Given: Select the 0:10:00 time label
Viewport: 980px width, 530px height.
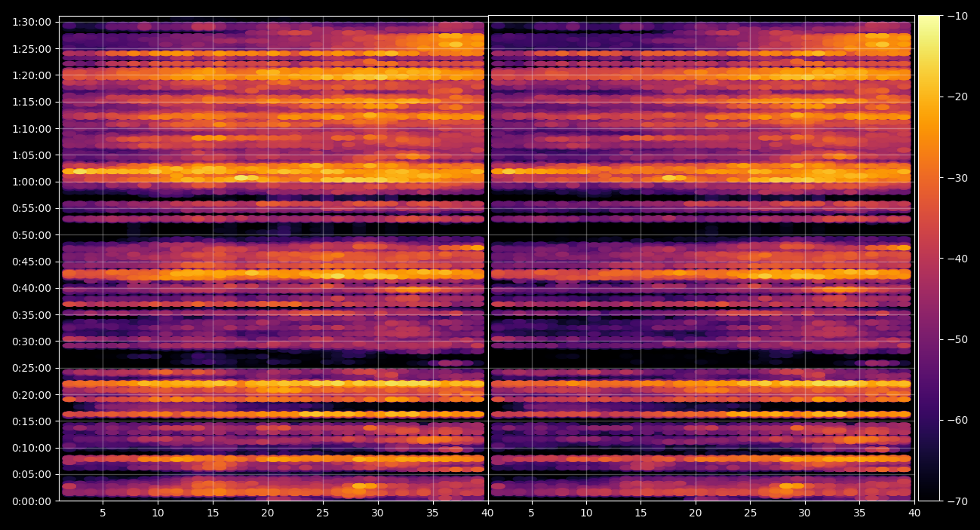Looking at the screenshot, I should point(32,448).
